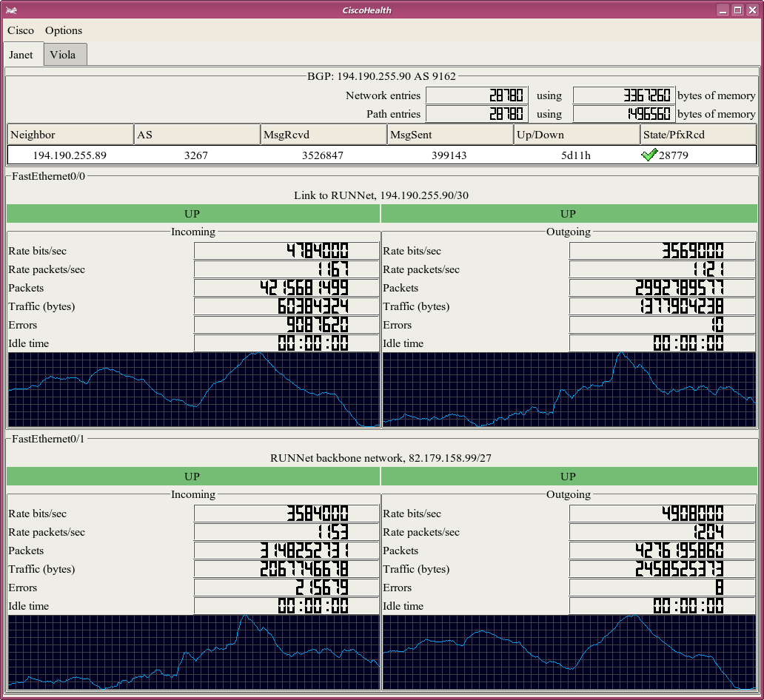Click the CiscoHealth app icon in title bar
The image size is (764, 700).
click(12, 10)
